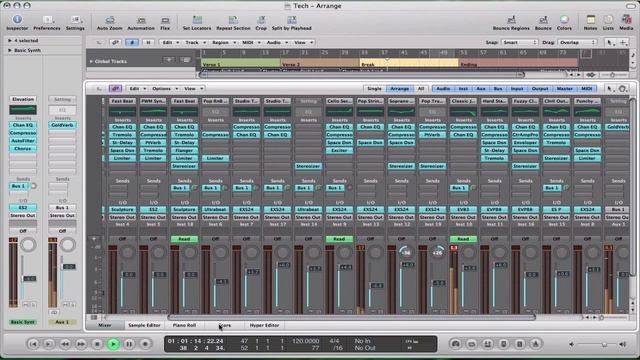Expand the Global Tracks disclosure triangle

[x=91, y=61]
